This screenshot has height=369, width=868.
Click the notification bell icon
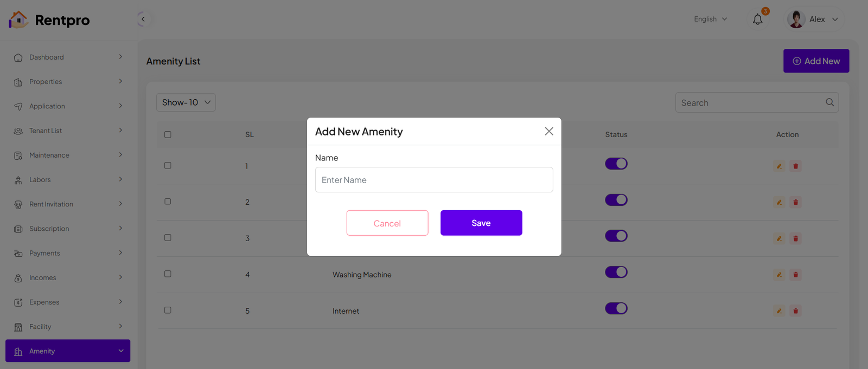757,20
